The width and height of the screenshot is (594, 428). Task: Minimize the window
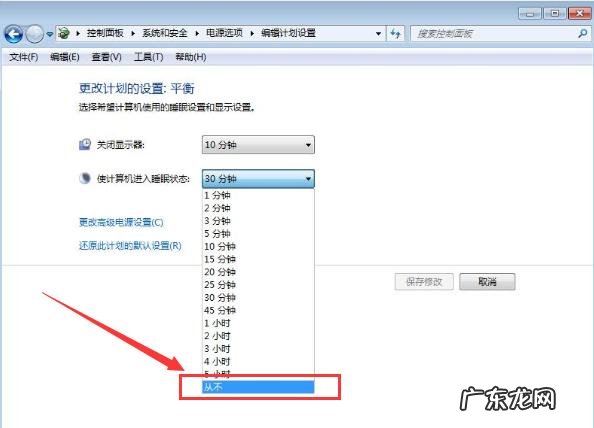pyautogui.click(x=530, y=14)
